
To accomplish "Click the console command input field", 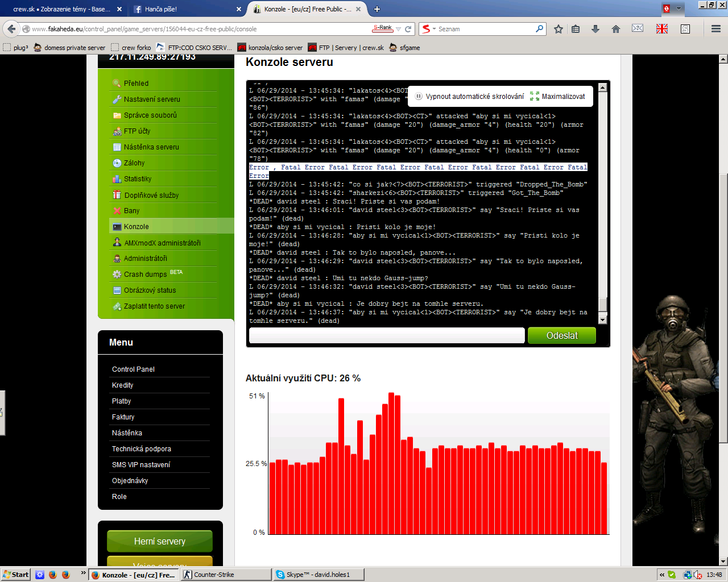I will coord(387,336).
